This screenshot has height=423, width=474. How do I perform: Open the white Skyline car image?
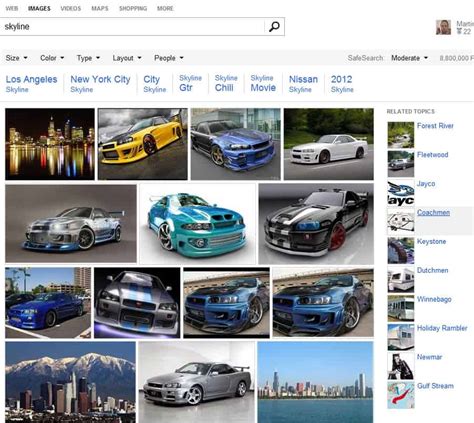329,144
